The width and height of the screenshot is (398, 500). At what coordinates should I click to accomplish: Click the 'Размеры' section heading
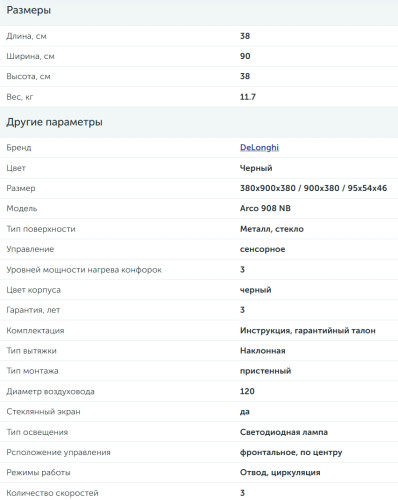coord(29,10)
